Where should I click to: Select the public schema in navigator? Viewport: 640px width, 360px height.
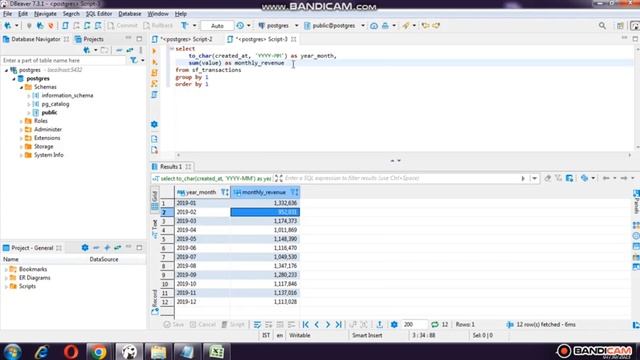49,113
